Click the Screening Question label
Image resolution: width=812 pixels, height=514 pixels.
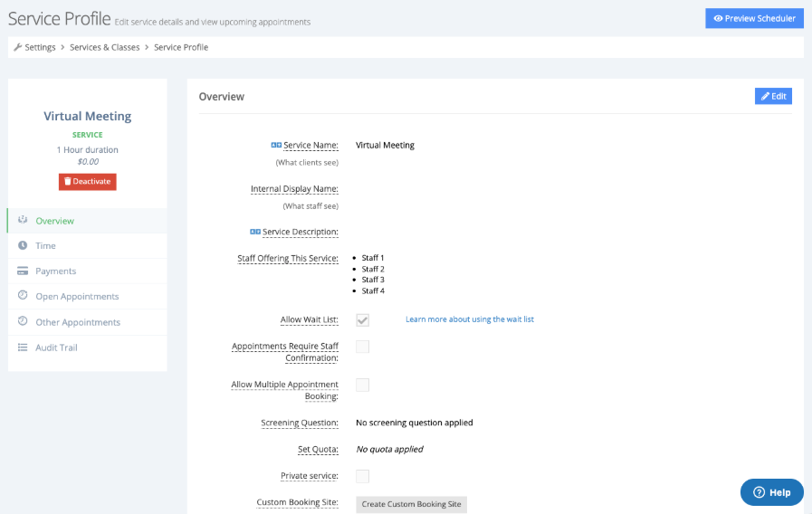click(300, 423)
